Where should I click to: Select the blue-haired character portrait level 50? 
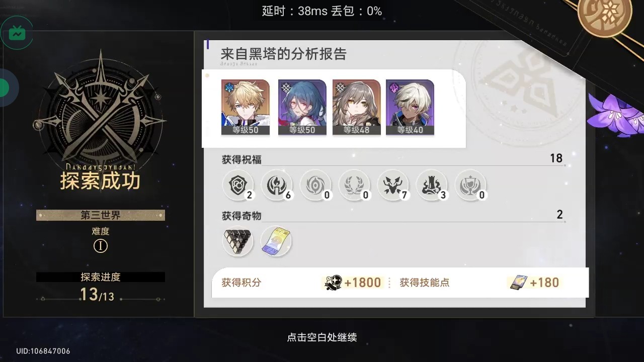[x=302, y=107]
